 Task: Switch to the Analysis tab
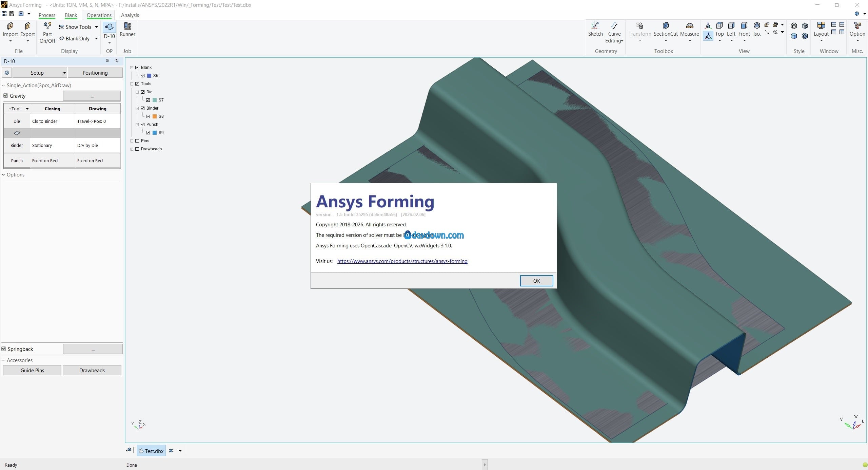pyautogui.click(x=130, y=15)
